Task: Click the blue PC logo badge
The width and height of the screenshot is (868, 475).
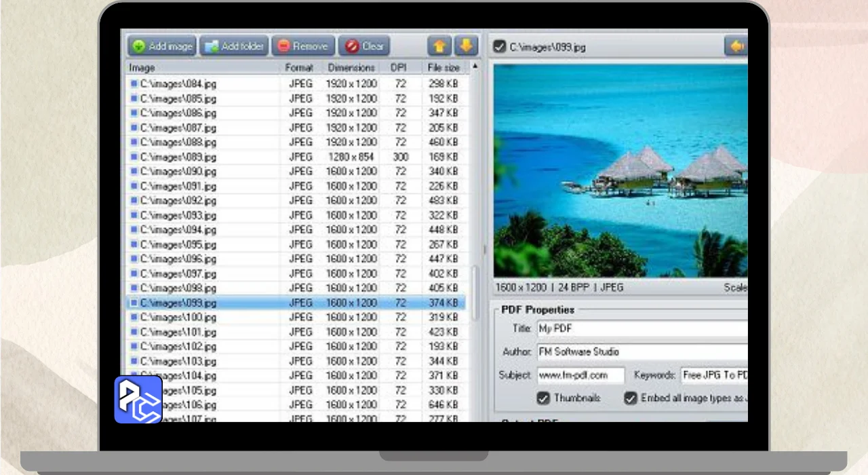Action: pos(138,400)
